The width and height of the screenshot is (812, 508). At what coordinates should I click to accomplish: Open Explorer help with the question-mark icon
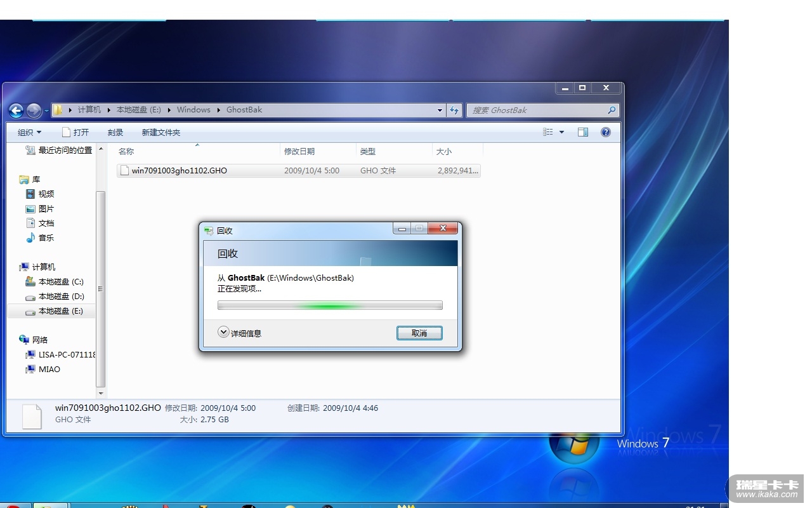pyautogui.click(x=606, y=132)
